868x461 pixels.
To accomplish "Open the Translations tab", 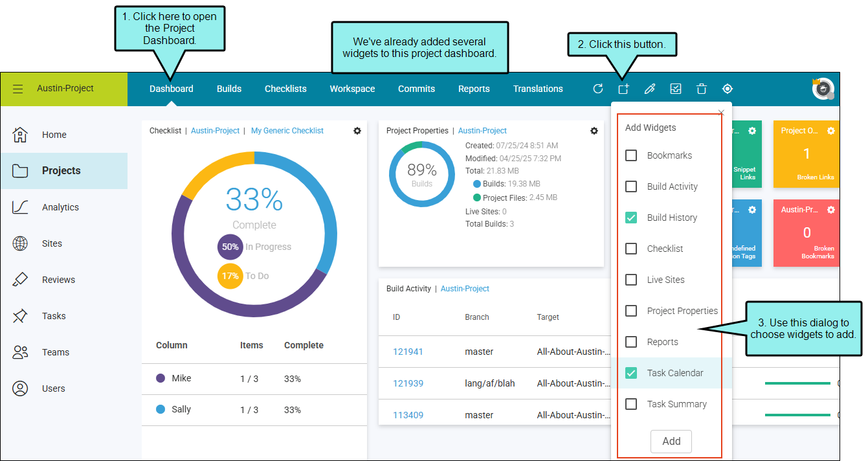I will pyautogui.click(x=538, y=89).
